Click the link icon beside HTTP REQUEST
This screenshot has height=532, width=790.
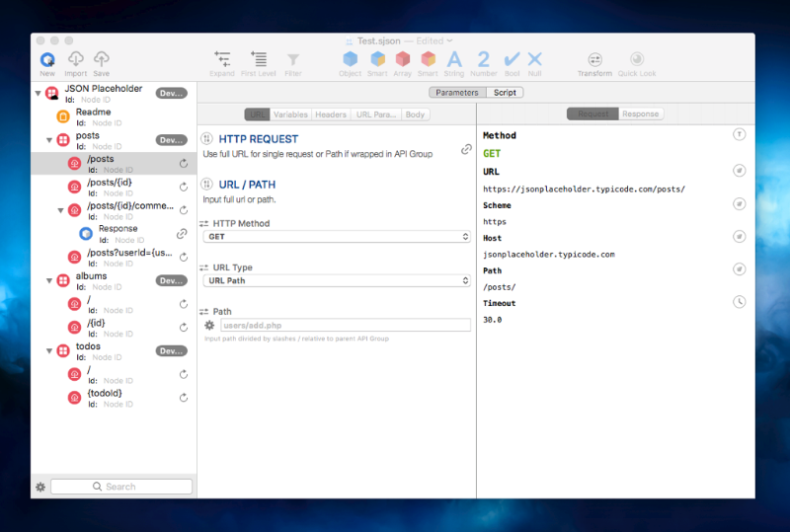466,149
